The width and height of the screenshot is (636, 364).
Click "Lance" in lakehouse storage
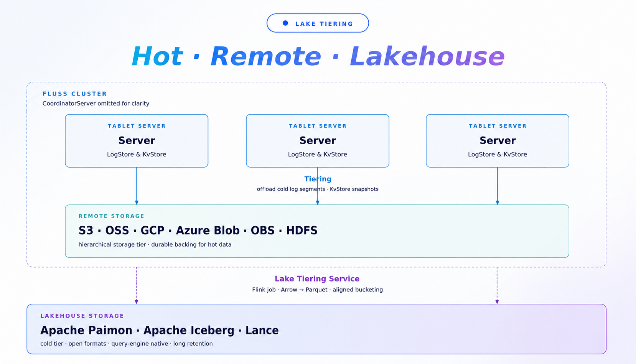click(x=262, y=330)
